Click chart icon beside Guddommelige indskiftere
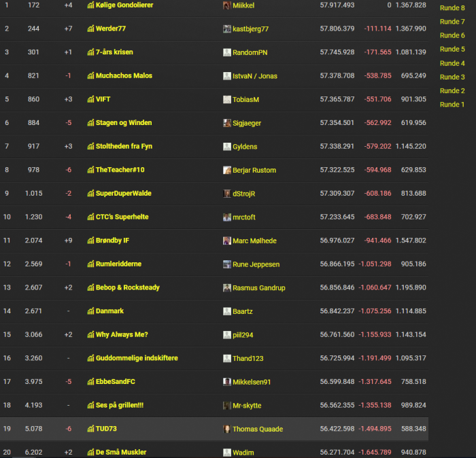The width and height of the screenshot is (476, 458). click(90, 358)
